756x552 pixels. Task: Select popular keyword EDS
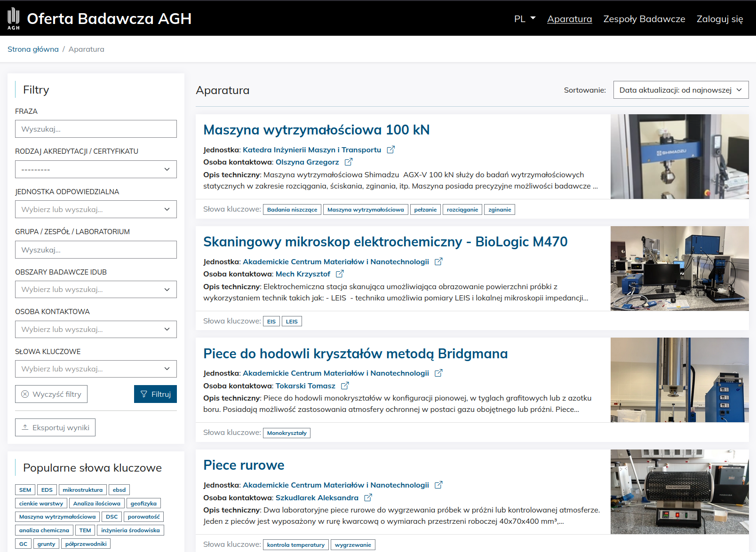click(47, 490)
